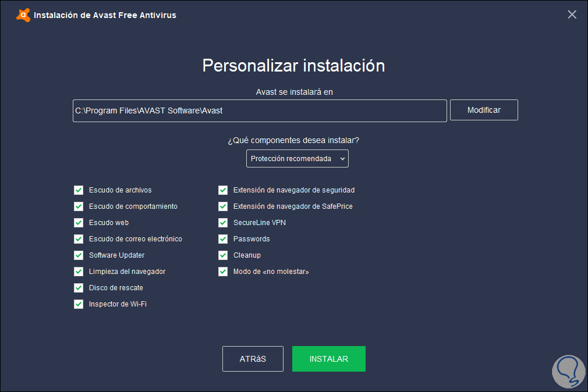Uncheck Software Updater component
This screenshot has height=392, width=588.
pos(79,255)
